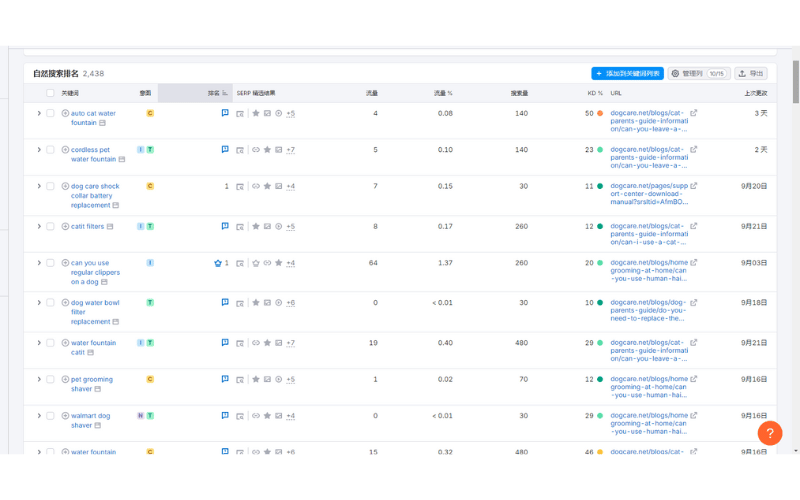Click featured snippet position icon for water fountain catit

point(225,342)
